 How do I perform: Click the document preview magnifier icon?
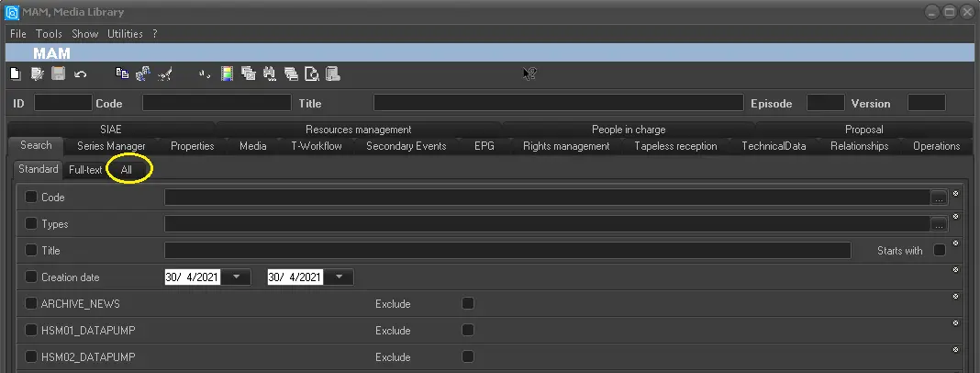click(312, 73)
